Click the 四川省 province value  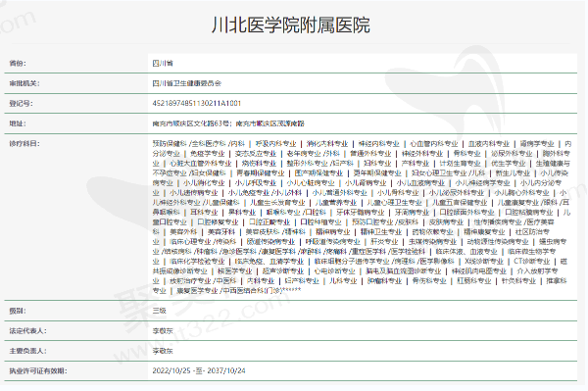(163, 63)
